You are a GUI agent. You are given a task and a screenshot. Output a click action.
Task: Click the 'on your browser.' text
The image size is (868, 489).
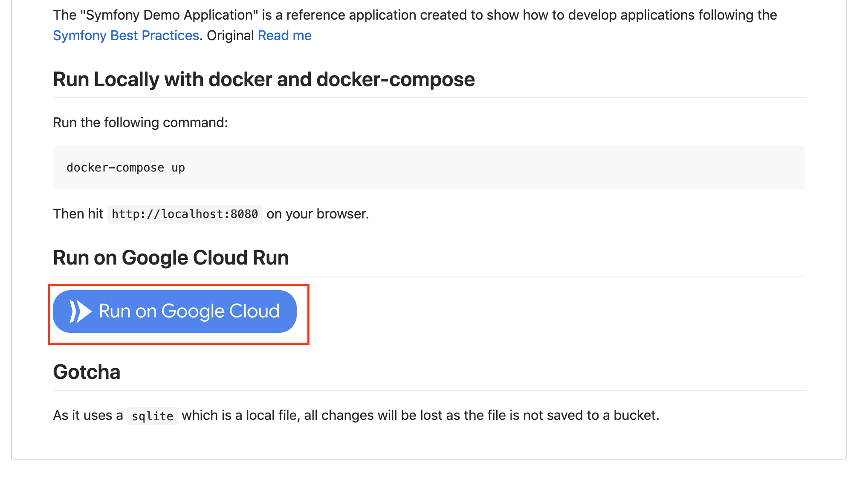click(x=318, y=214)
